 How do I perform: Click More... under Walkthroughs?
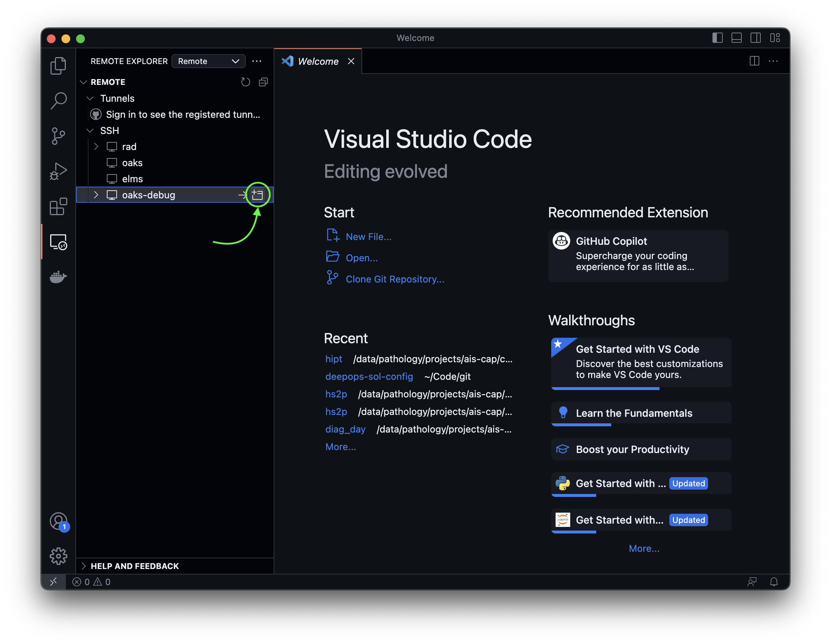click(644, 548)
